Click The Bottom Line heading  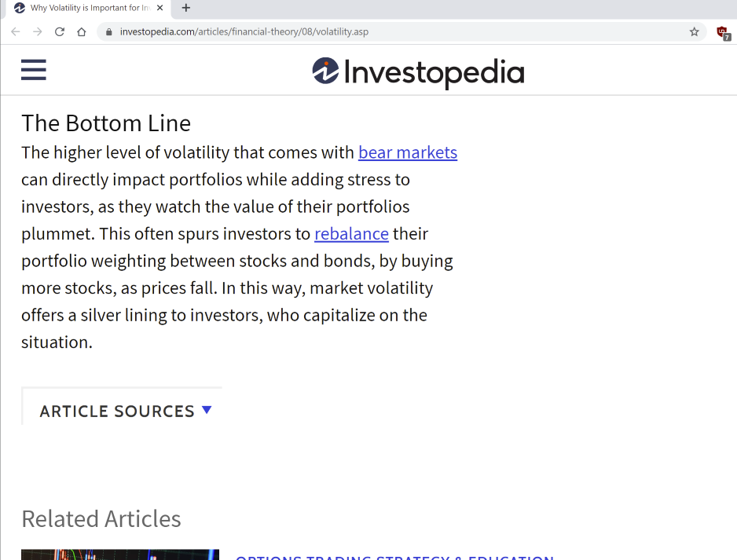[x=106, y=123]
